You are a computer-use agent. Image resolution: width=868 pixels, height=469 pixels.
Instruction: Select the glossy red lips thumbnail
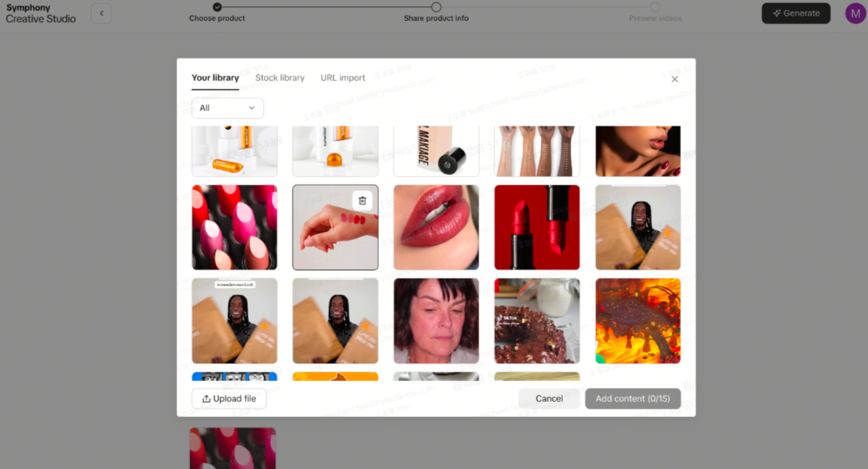pyautogui.click(x=436, y=228)
